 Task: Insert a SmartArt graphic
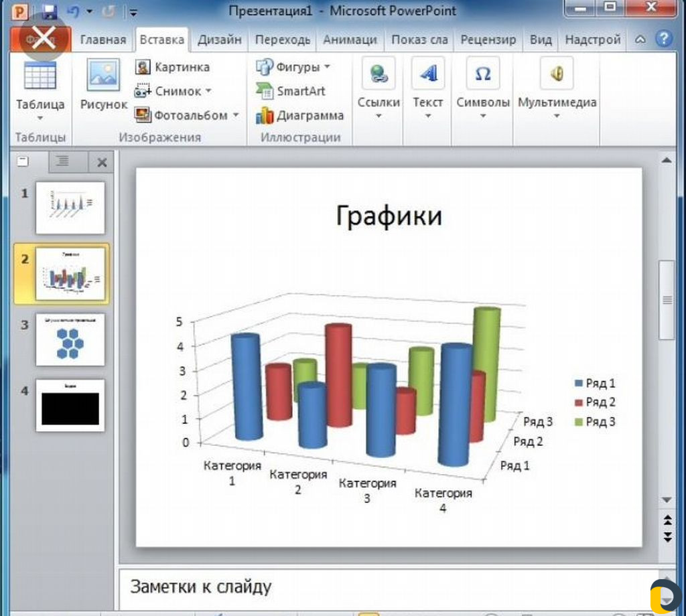click(x=291, y=91)
